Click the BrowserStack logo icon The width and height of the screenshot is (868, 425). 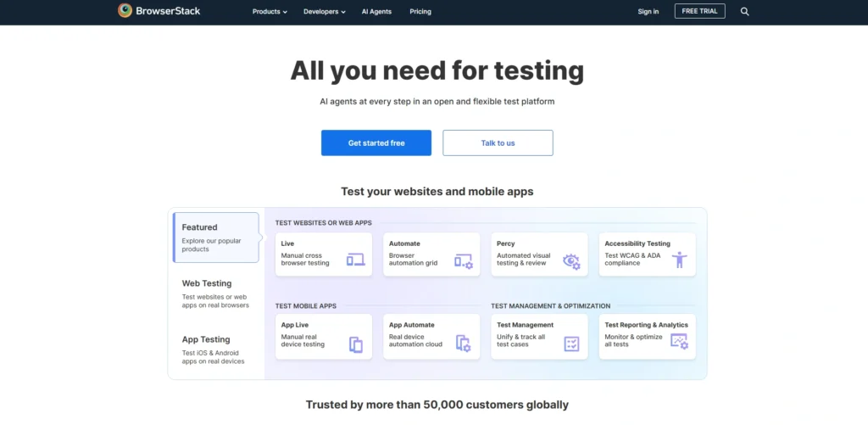tap(125, 10)
